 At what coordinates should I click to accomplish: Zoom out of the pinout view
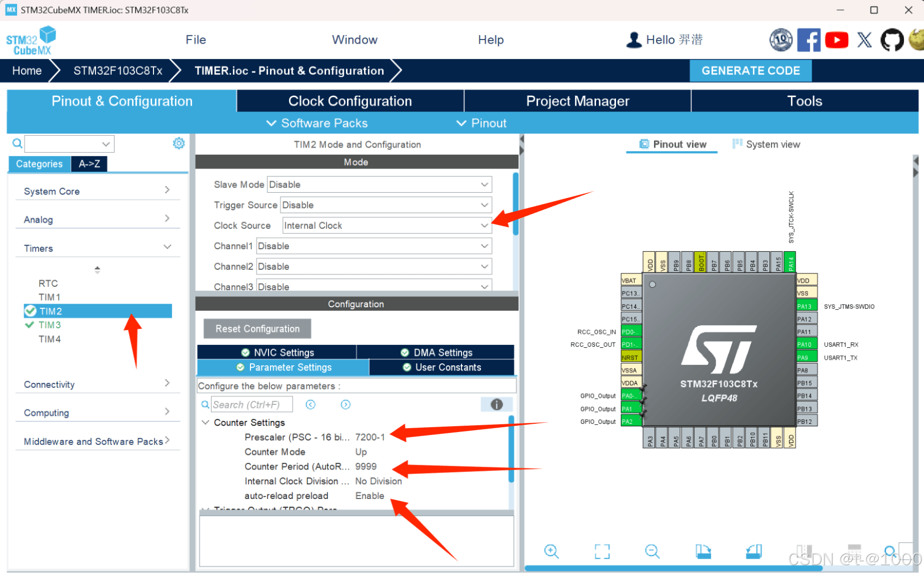(x=652, y=551)
